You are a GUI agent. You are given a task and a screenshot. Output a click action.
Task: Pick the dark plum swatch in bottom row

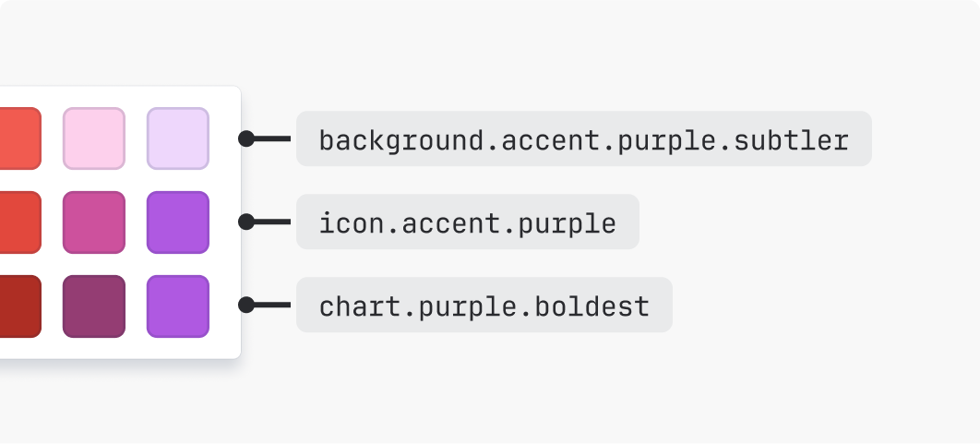click(x=94, y=306)
